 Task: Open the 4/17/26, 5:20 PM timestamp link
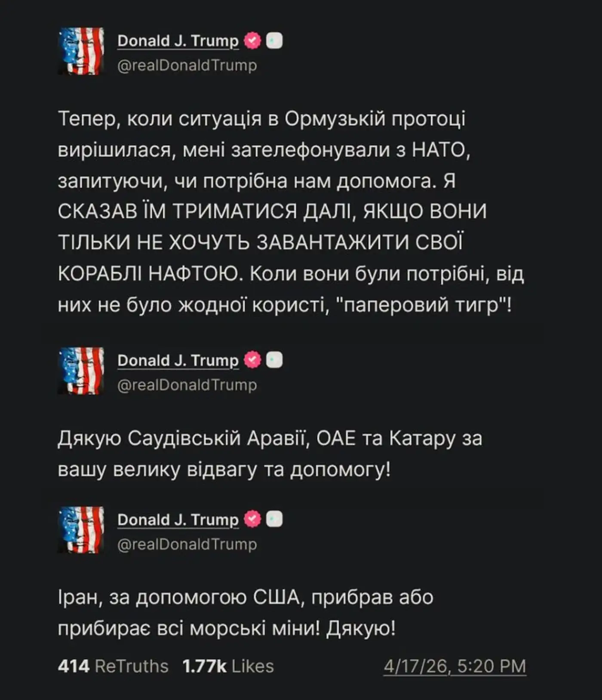[x=455, y=666]
